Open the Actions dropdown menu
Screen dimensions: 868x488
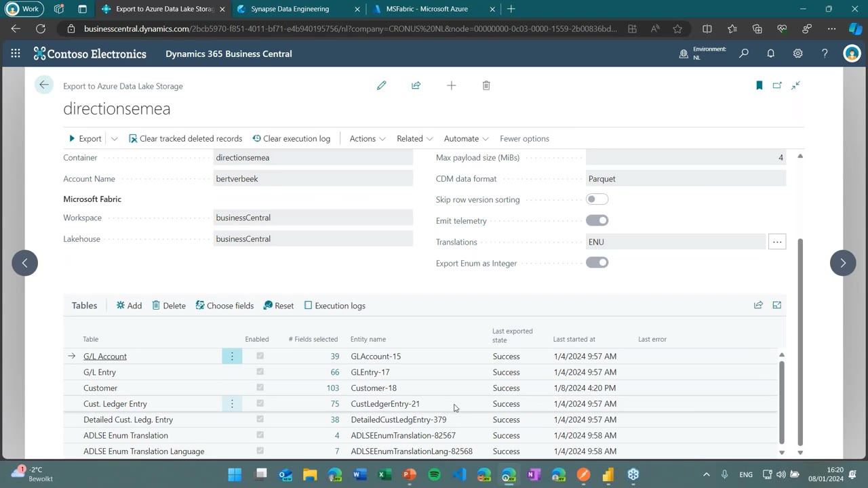[368, 139]
